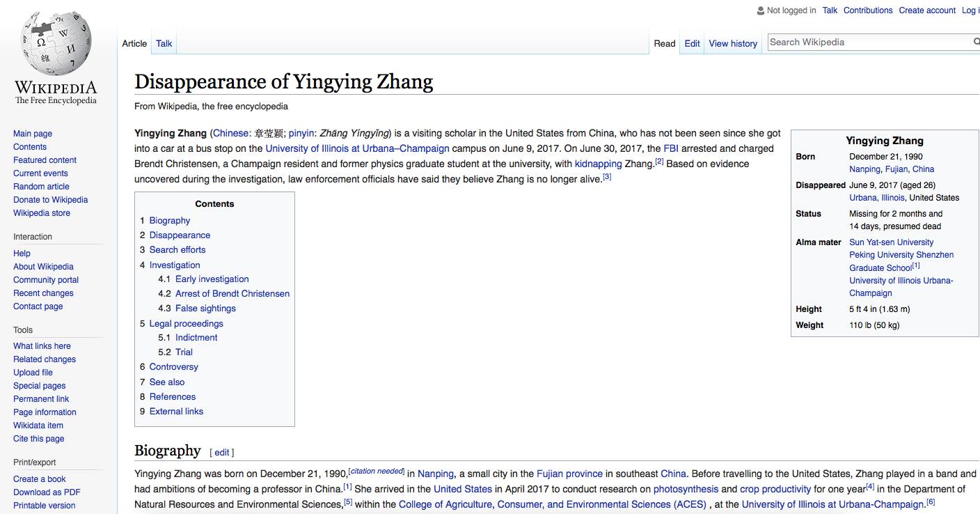This screenshot has height=514, width=980.
Task: Jump to Search efforts in contents
Action: [x=177, y=250]
